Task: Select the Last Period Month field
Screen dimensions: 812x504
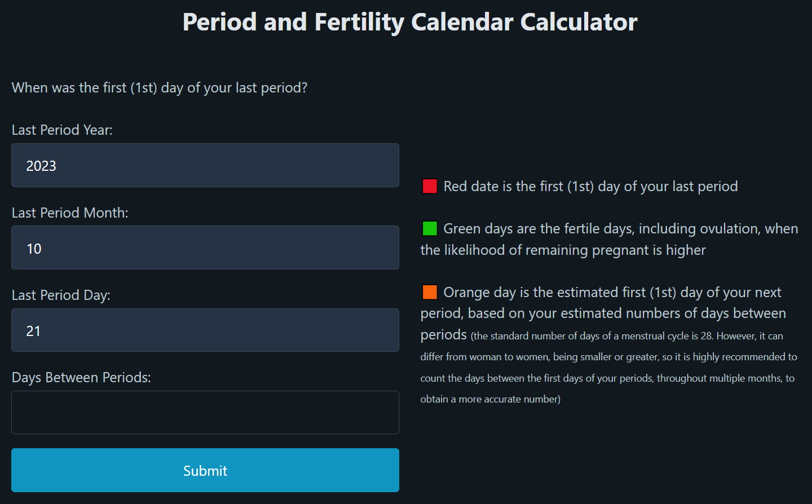Action: coord(205,247)
